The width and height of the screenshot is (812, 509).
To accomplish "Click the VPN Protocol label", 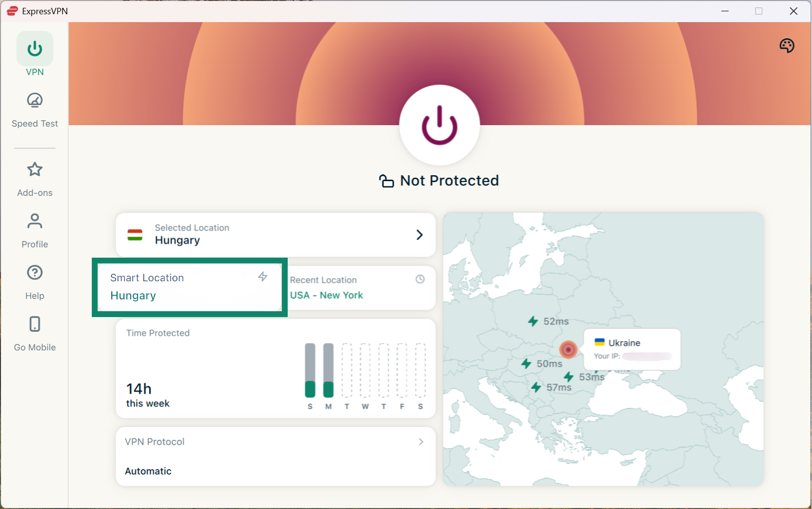I will click(x=155, y=442).
